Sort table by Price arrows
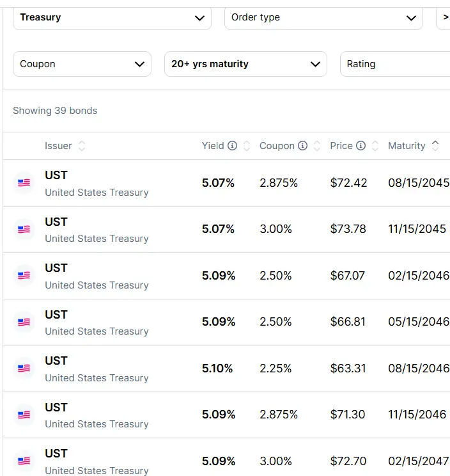The width and height of the screenshot is (450, 476). point(375,146)
